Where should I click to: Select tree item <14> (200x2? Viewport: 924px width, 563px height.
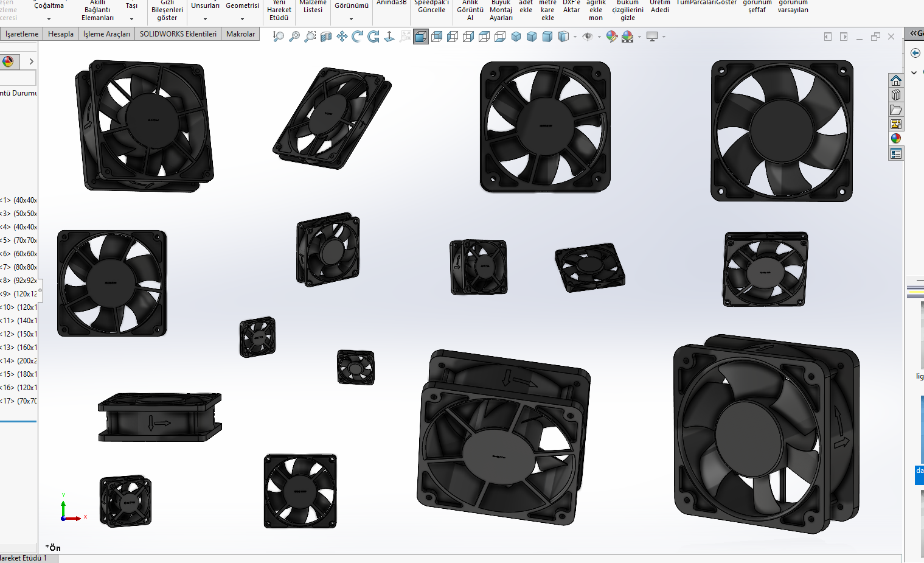[x=18, y=361]
